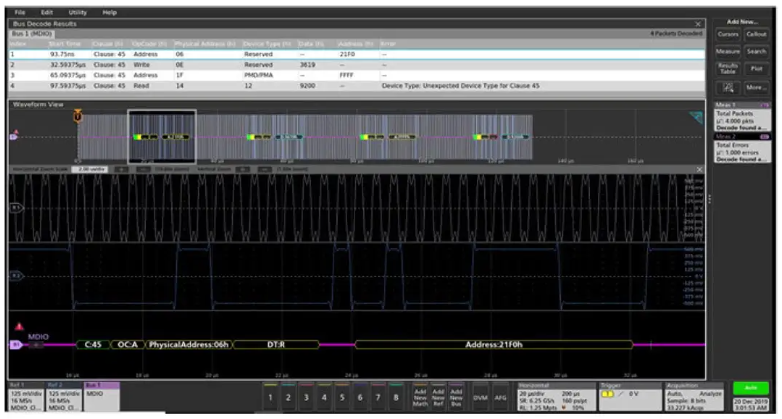Open the Horizontal settings badge
The image size is (782, 419).
[557, 397]
